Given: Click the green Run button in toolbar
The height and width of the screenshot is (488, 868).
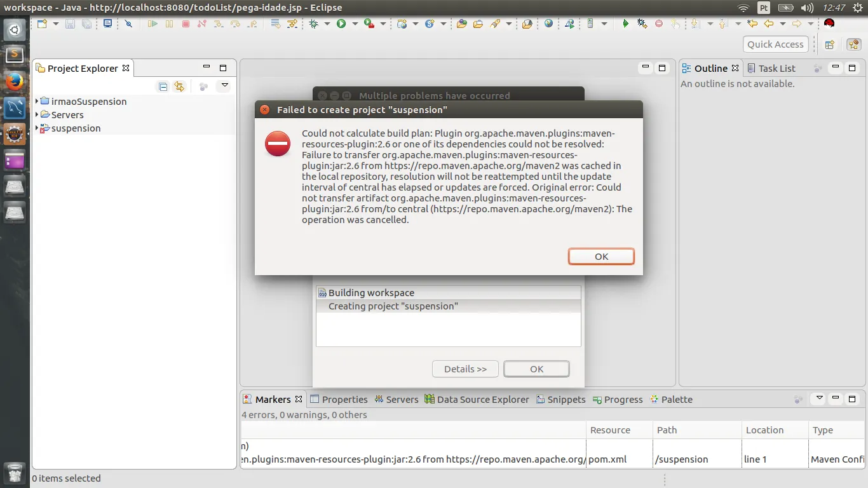Looking at the screenshot, I should click(341, 24).
